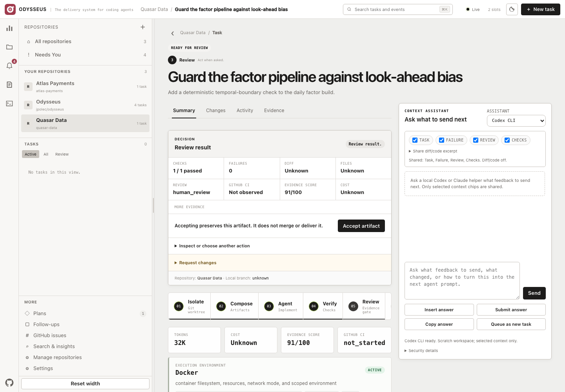Viewport: 565px width, 392px height.
Task: Switch to the Changes tab
Action: pyautogui.click(x=216, y=111)
